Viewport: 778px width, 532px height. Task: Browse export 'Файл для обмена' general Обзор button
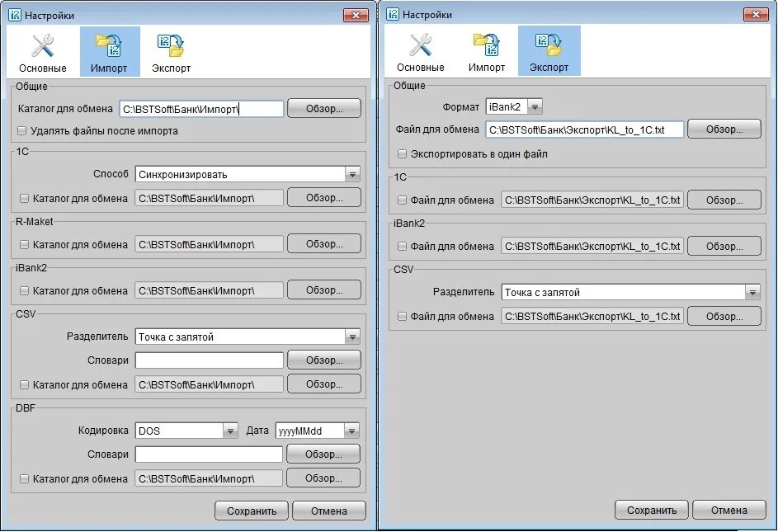pos(724,129)
